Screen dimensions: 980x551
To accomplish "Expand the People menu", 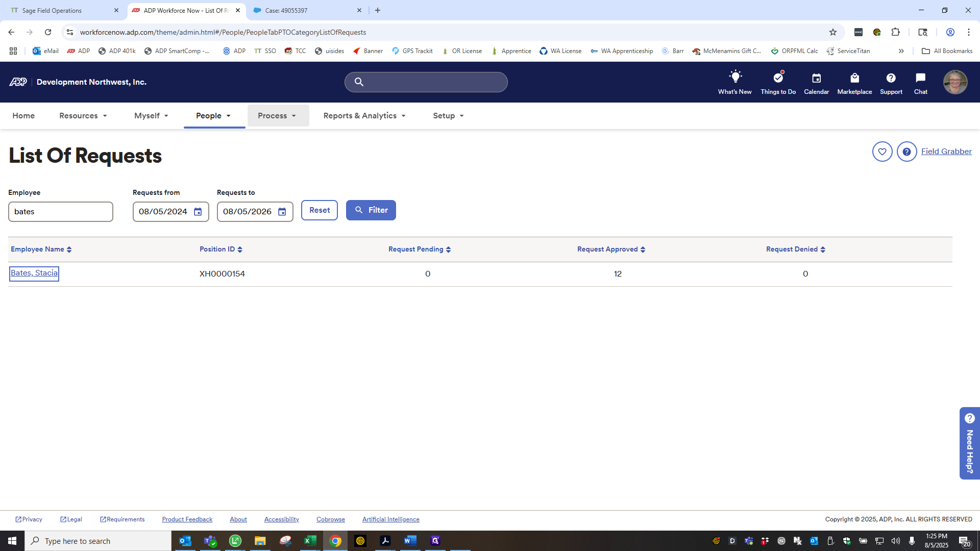I will click(x=213, y=116).
